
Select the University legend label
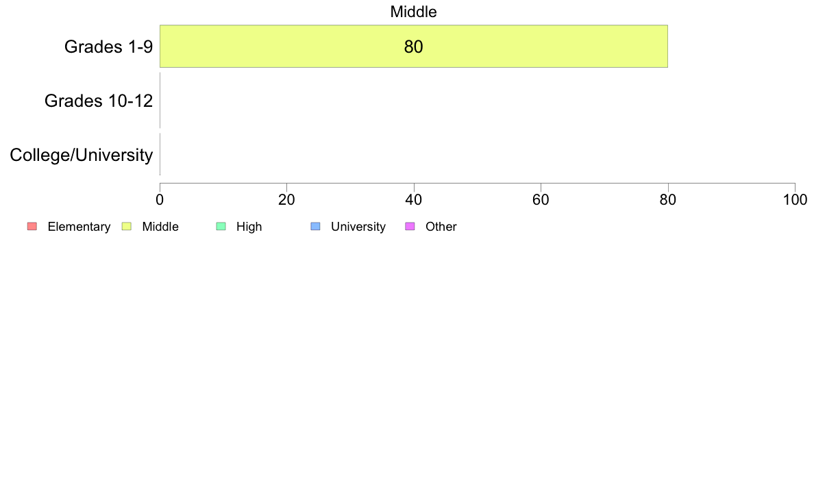358,227
